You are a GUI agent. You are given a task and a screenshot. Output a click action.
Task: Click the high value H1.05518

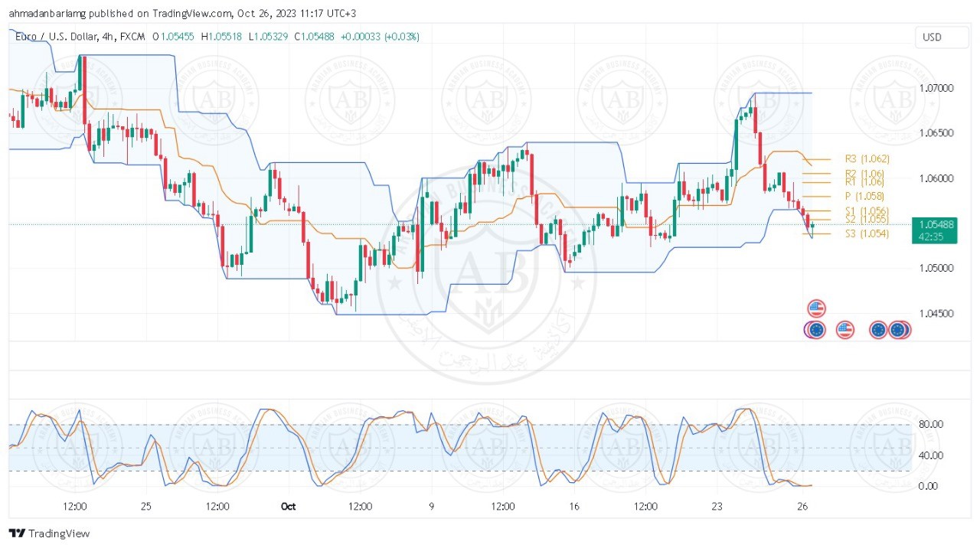221,37
